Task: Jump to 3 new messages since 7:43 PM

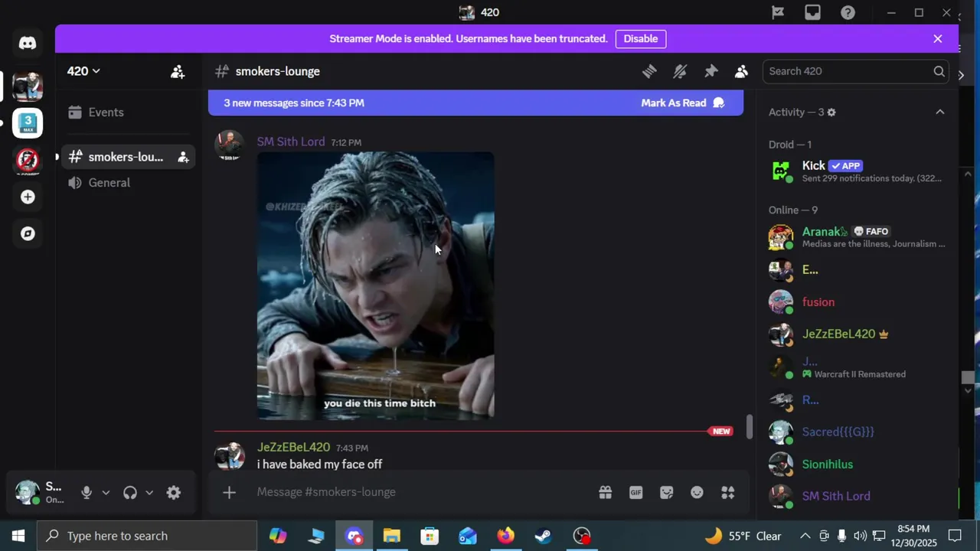Action: [x=294, y=103]
